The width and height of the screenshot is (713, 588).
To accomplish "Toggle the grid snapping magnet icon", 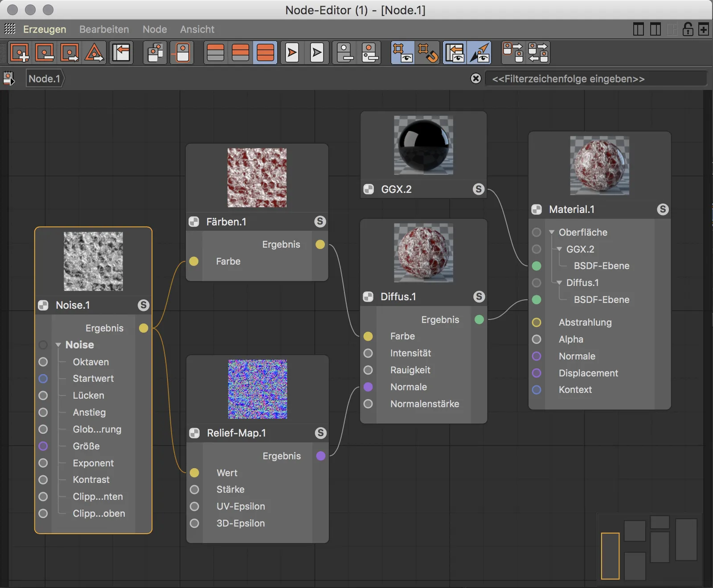I will (428, 53).
